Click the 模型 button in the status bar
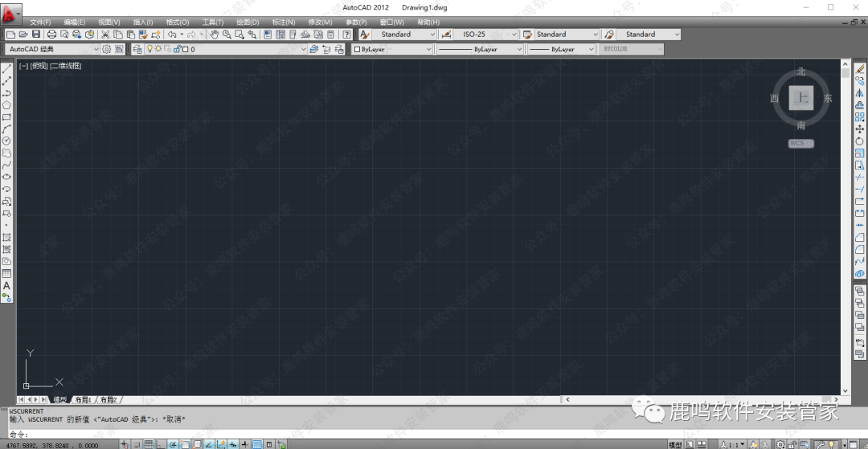 click(x=675, y=444)
